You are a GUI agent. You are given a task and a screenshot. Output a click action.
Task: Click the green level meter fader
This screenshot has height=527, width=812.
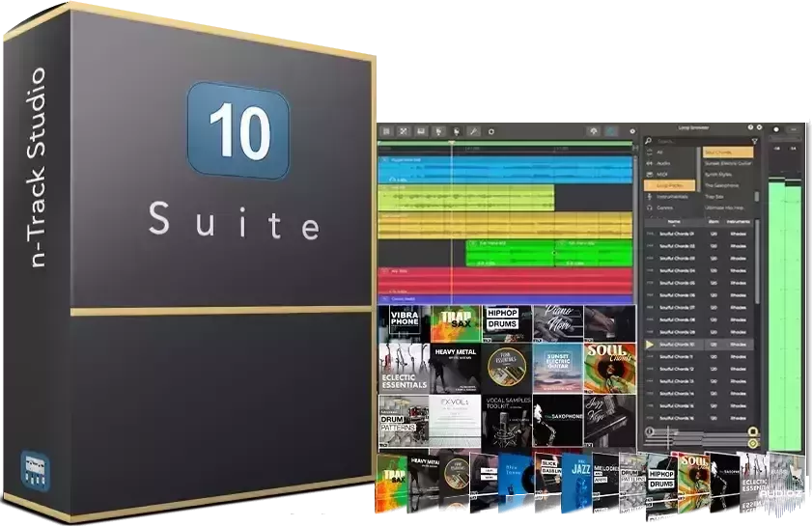pos(785,315)
